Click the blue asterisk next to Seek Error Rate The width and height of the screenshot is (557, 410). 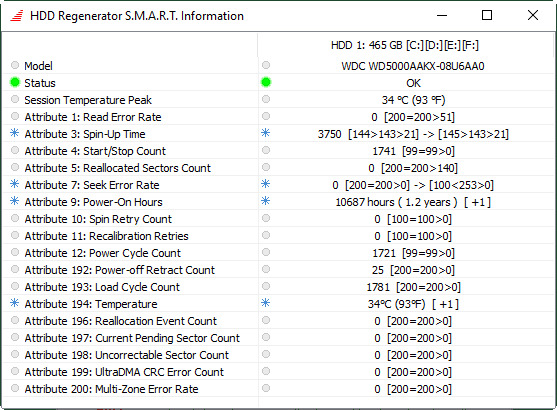click(x=15, y=184)
